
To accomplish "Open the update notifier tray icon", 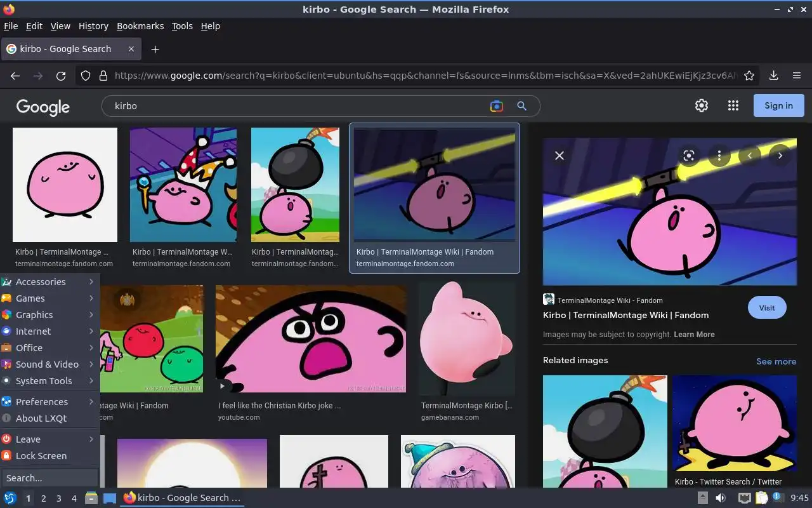I will pyautogui.click(x=777, y=498).
